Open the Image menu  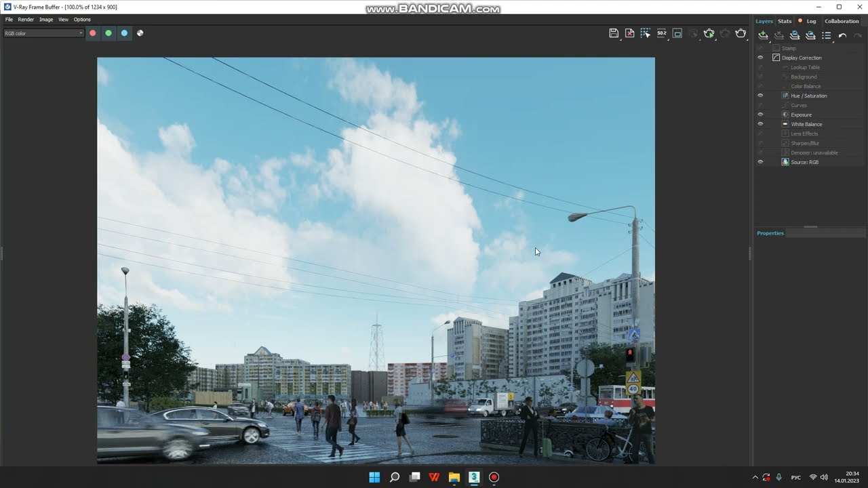pos(46,20)
